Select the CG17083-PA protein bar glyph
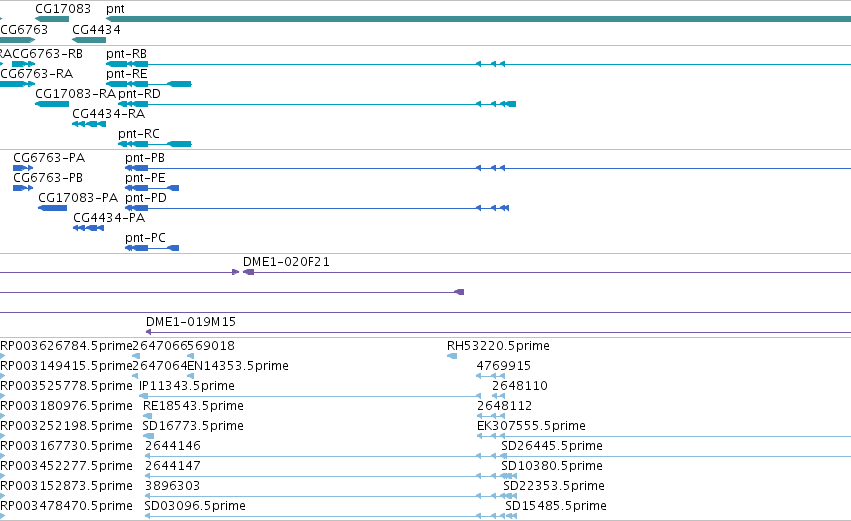Image resolution: width=851 pixels, height=521 pixels. click(x=53, y=208)
